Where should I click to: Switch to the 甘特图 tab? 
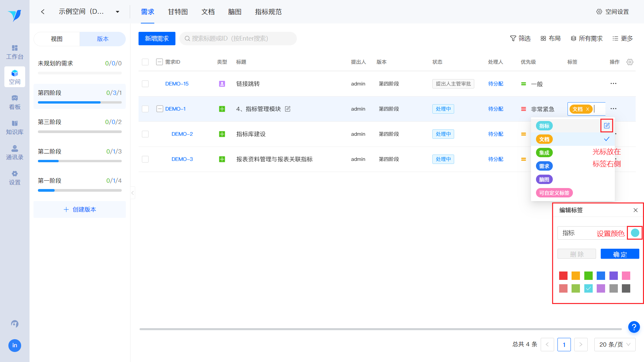pyautogui.click(x=177, y=11)
